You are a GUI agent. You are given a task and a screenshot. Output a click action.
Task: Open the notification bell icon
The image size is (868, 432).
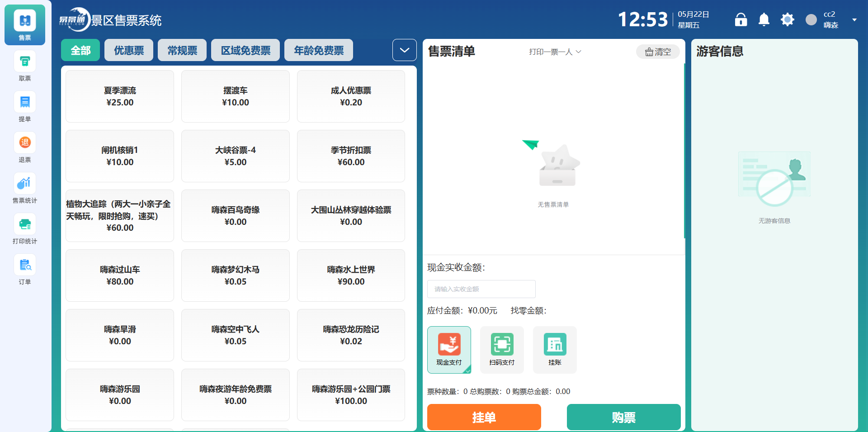764,19
